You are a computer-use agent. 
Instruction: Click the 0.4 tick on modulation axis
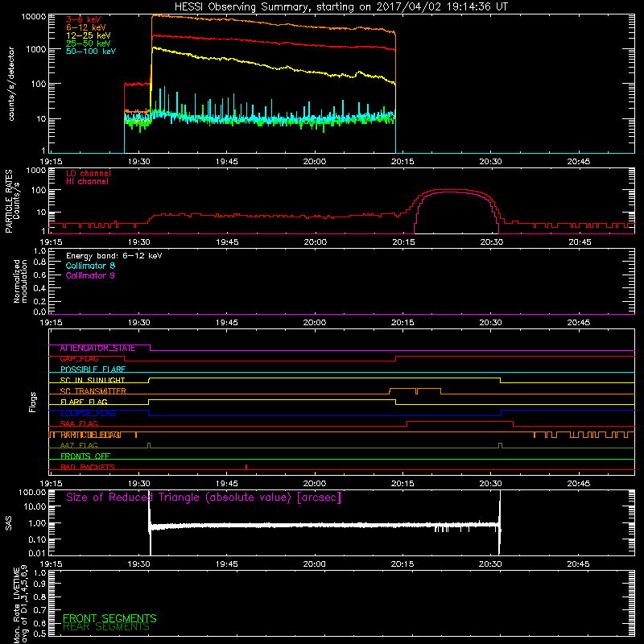(x=39, y=288)
